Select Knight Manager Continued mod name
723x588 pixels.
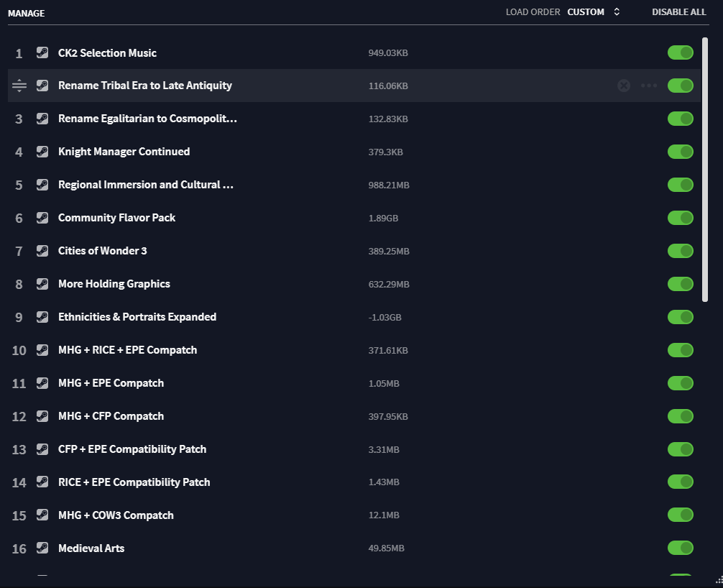click(124, 152)
